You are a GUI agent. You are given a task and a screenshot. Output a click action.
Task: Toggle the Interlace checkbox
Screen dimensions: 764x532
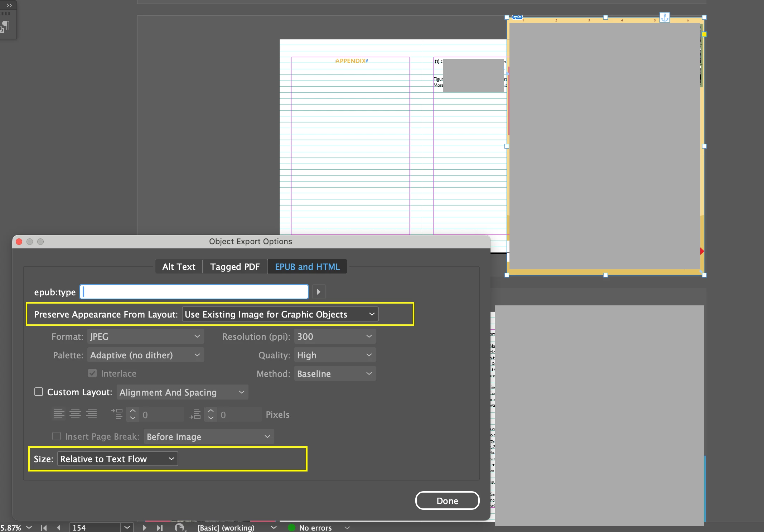pyautogui.click(x=92, y=373)
